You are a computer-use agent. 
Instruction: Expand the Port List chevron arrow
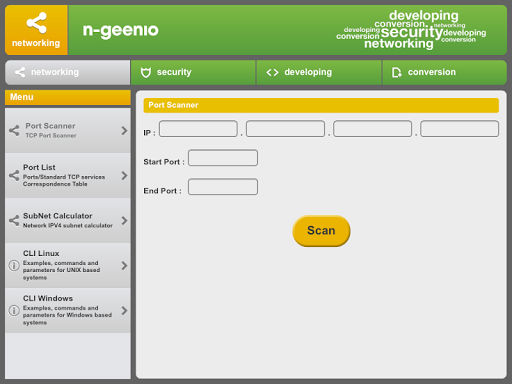click(x=124, y=175)
